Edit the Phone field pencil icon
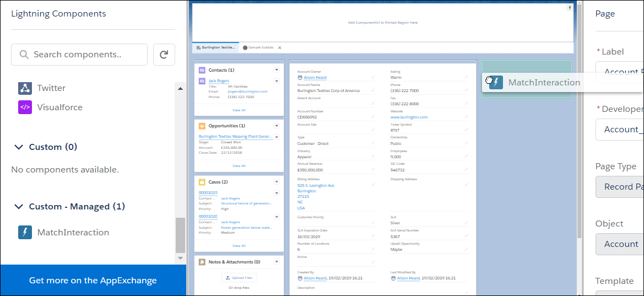The image size is (644, 296). click(x=466, y=90)
